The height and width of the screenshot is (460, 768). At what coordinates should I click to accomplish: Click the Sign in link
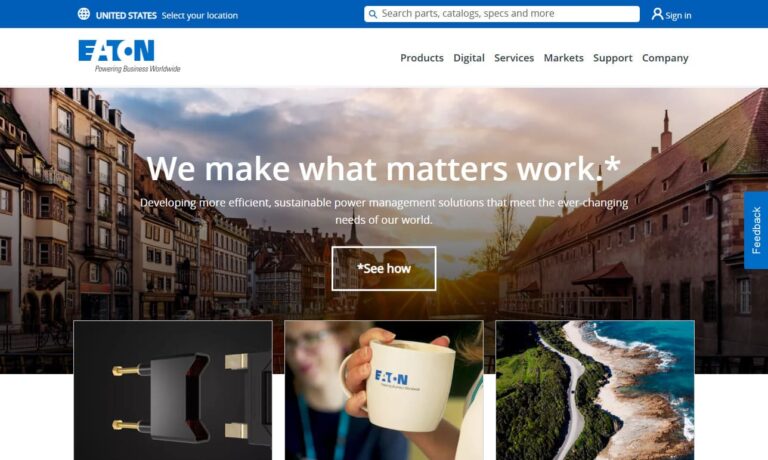678,15
